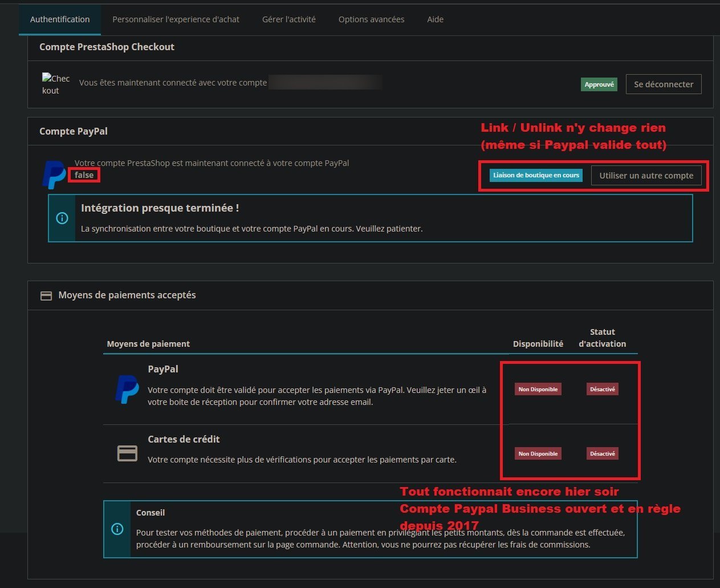
Task: Open the Aide tab
Action: 435,19
